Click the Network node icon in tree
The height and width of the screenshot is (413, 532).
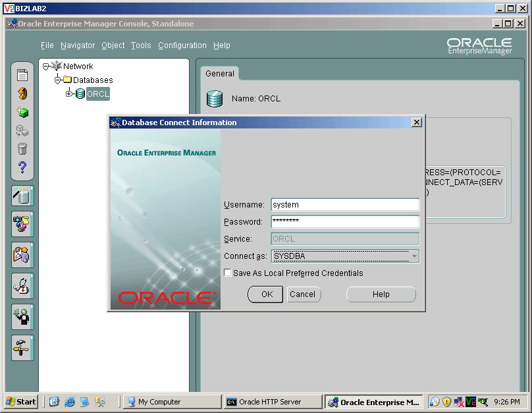tap(57, 66)
